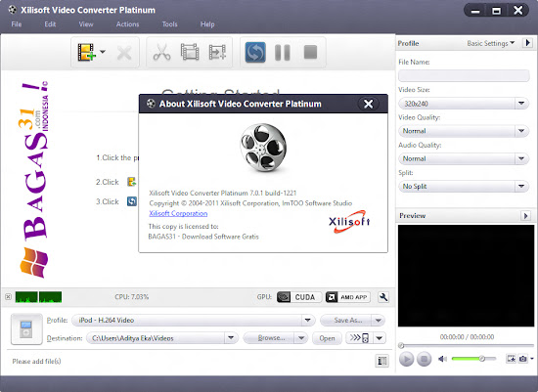
Task: Select the Clip scissors tool
Action: click(161, 53)
